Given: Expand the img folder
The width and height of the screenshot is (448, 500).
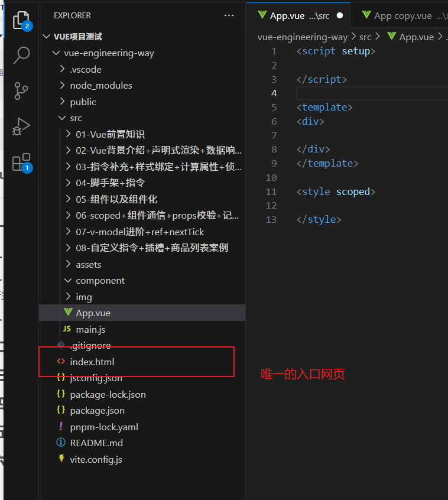Looking at the screenshot, I should point(68,297).
